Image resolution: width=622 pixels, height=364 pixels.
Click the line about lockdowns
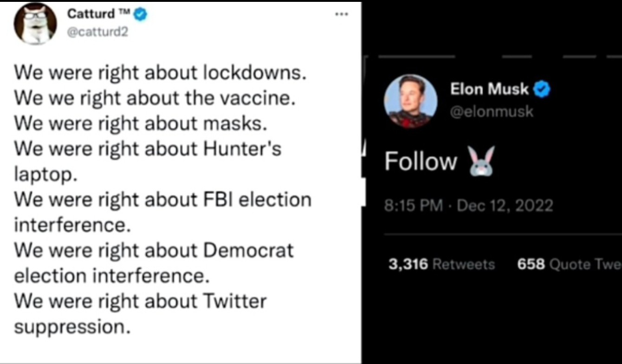(160, 73)
